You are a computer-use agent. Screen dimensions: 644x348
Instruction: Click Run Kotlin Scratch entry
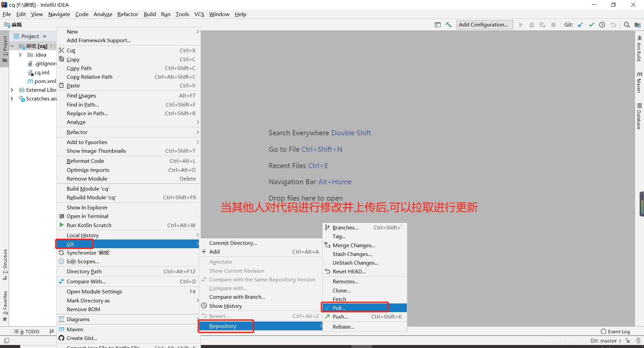[128, 225]
